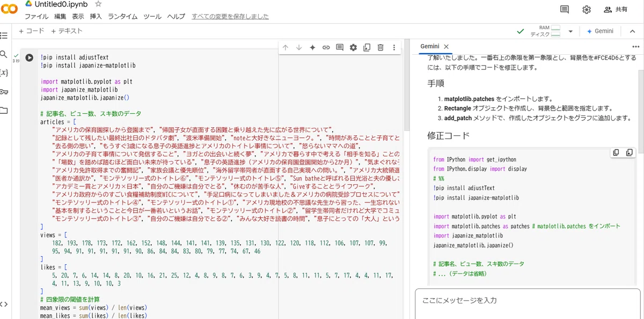Click the 共有 share button
The width and height of the screenshot is (644, 319).
616,9
